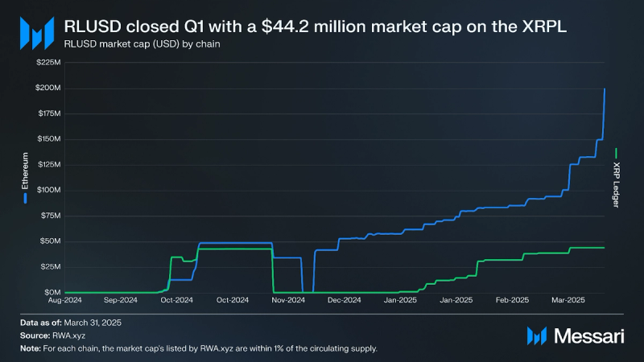The width and height of the screenshot is (644, 362).
Task: Click the Mar-2025 x-axis label
Action: tap(568, 300)
